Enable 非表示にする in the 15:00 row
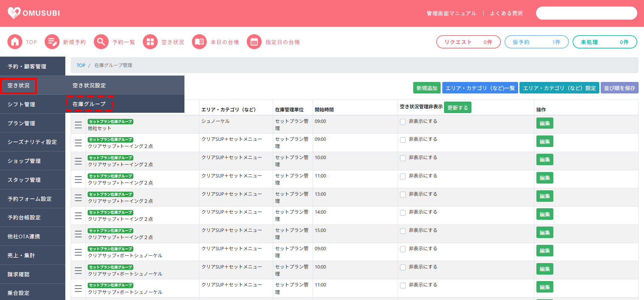Screen dimensions: 644x300 [x=403, y=231]
